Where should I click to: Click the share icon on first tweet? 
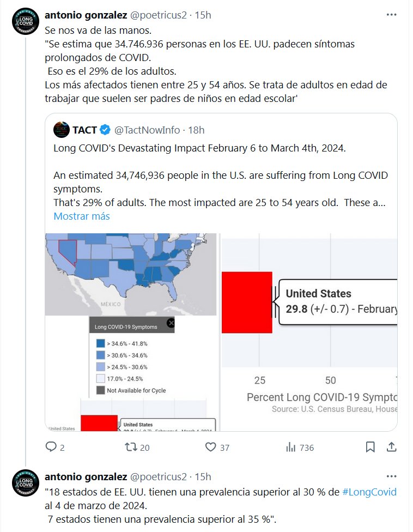391,447
